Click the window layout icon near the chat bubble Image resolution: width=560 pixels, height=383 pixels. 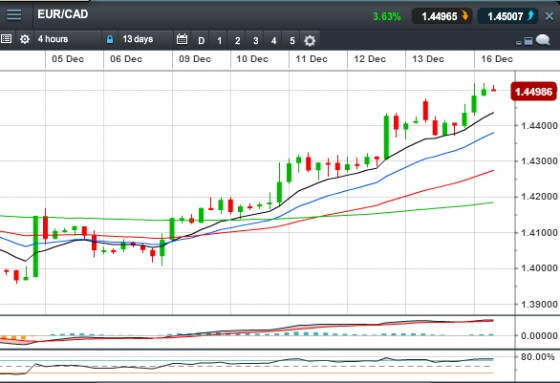[x=529, y=41]
